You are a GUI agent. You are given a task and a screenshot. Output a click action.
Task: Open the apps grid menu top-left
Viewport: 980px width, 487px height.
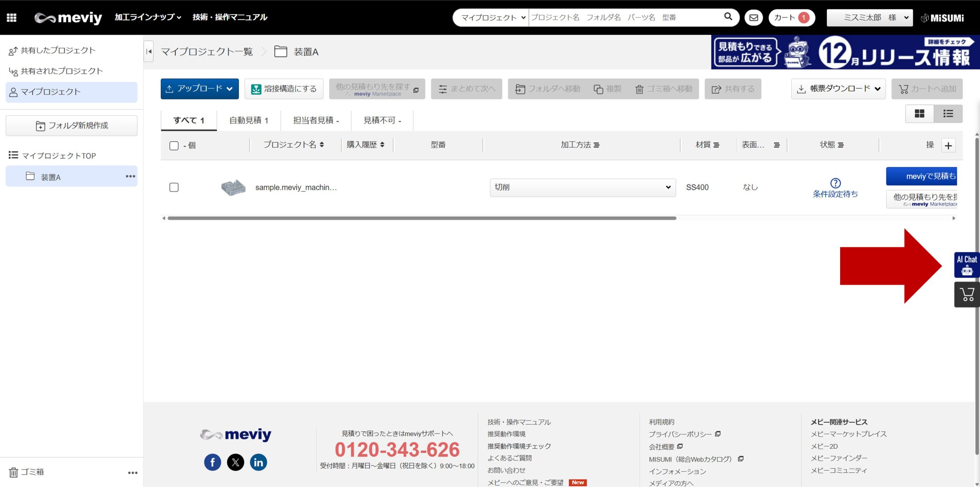[11, 17]
